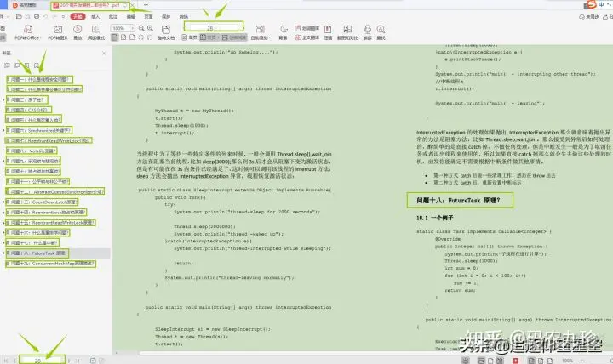Switch to 阅读模式 reading mode

tap(95, 29)
